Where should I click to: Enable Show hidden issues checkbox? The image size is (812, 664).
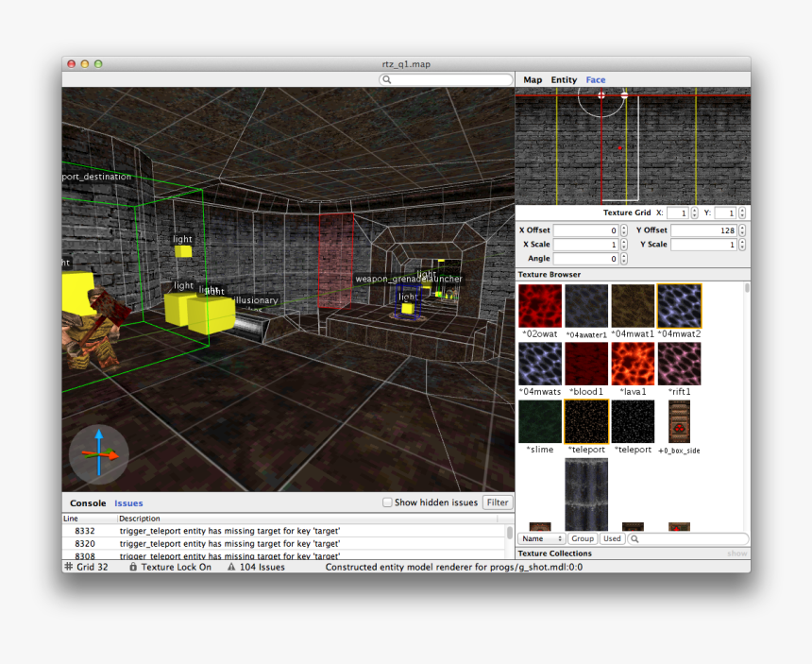pyautogui.click(x=387, y=502)
